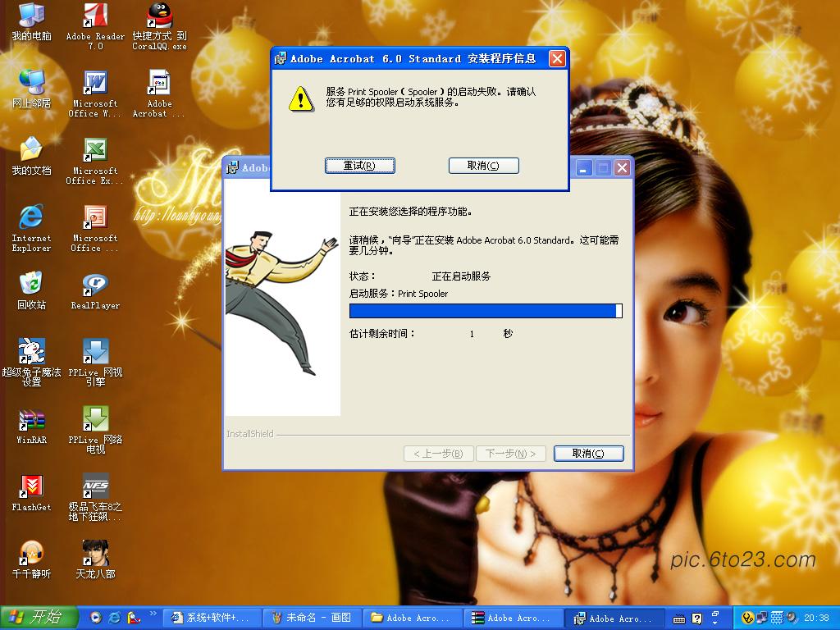
Task: Select the 网上邻居 desktop icon
Action: pos(32,89)
